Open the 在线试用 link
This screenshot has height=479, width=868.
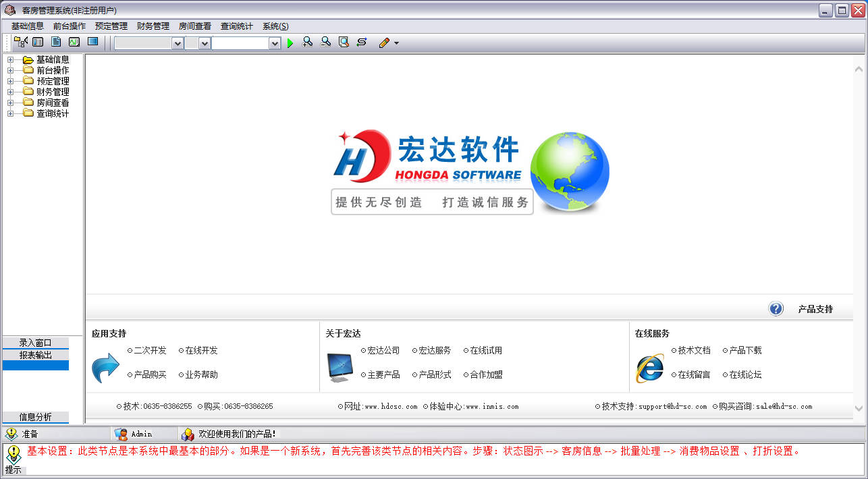click(x=486, y=351)
